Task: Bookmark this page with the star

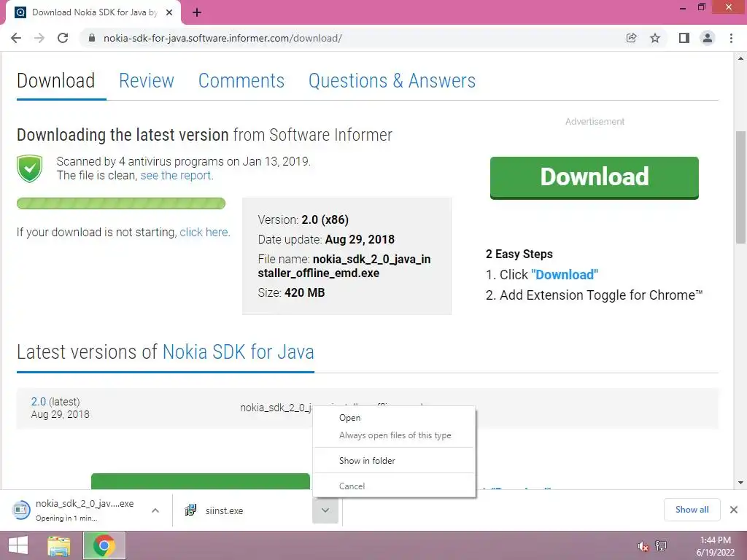Action: pos(655,38)
